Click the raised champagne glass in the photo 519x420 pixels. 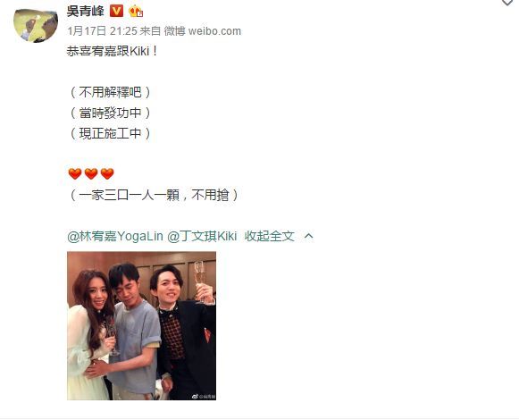(200, 281)
